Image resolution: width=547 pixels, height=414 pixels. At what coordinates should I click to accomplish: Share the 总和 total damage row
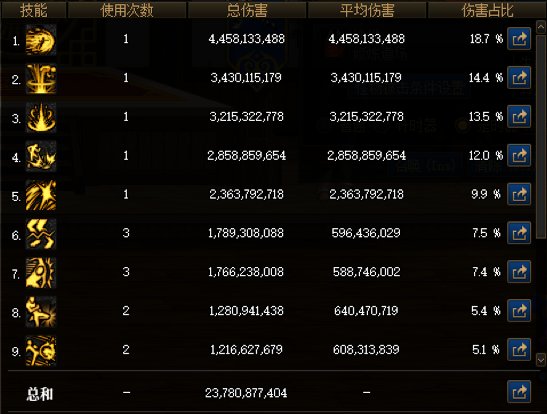point(519,392)
